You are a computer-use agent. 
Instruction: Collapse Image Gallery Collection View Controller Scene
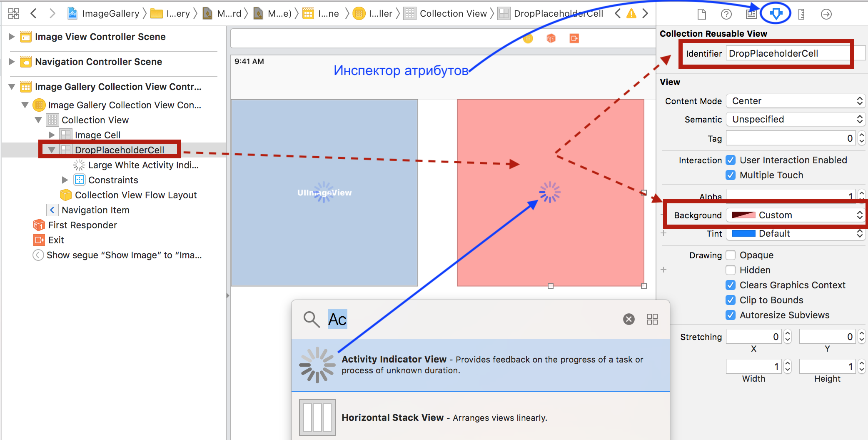[12, 87]
